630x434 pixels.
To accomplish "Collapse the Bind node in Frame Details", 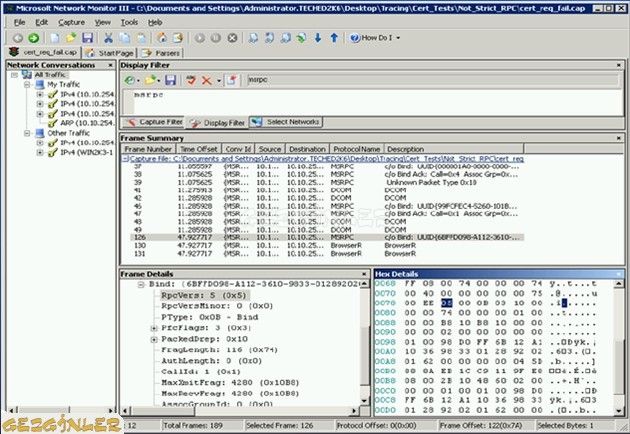I will (141, 285).
